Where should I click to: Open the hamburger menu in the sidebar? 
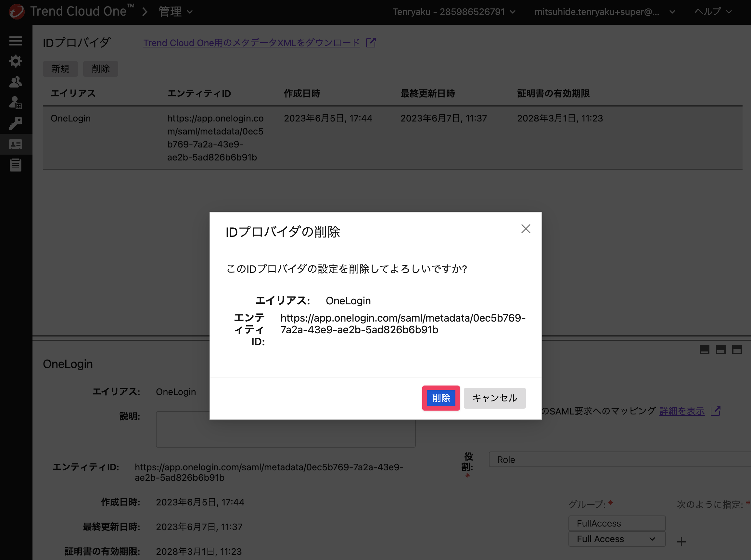coord(16,41)
